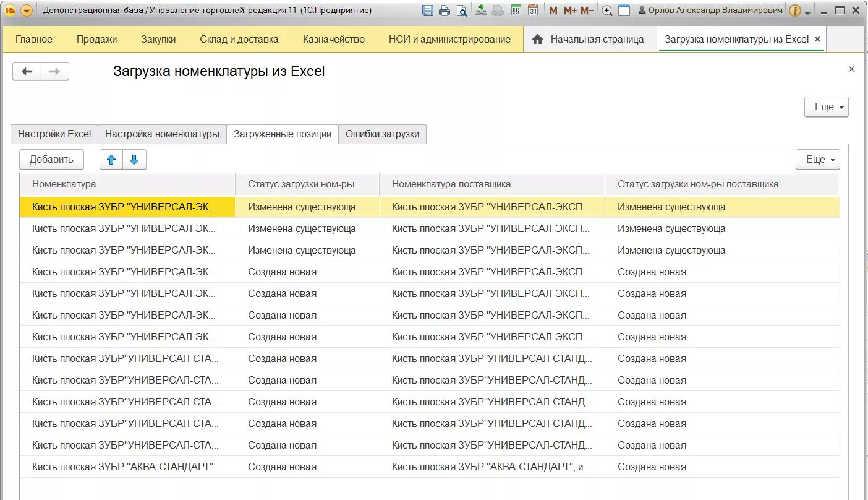Click supplier status Создана новая in АКВА-СТАНДАРТ row
This screenshot has width=868, height=500.
pyautogui.click(x=722, y=467)
